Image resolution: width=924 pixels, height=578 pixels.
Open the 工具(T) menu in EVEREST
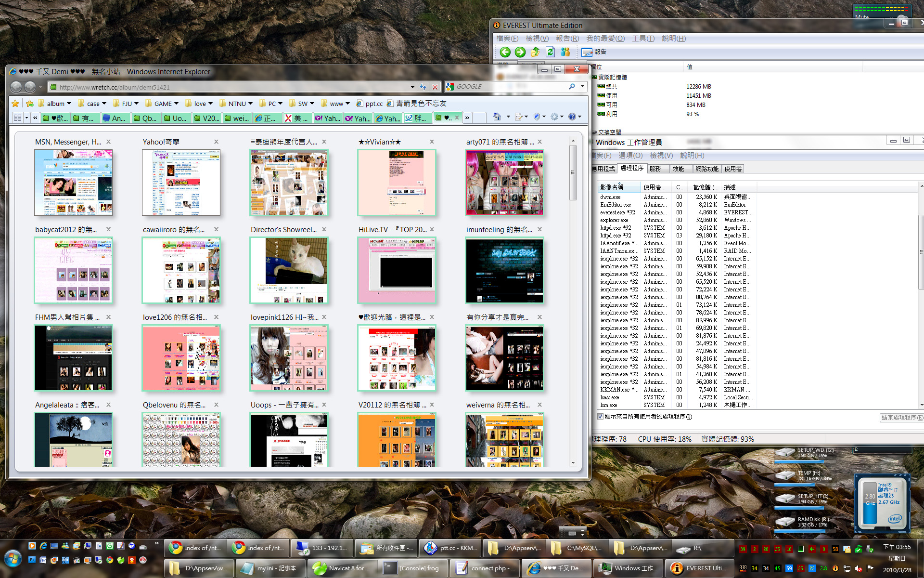click(643, 39)
